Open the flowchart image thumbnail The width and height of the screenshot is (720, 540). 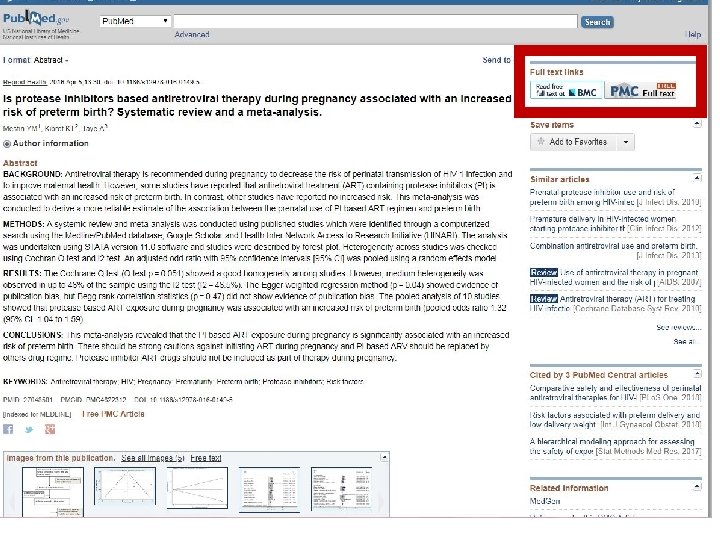click(x=53, y=492)
